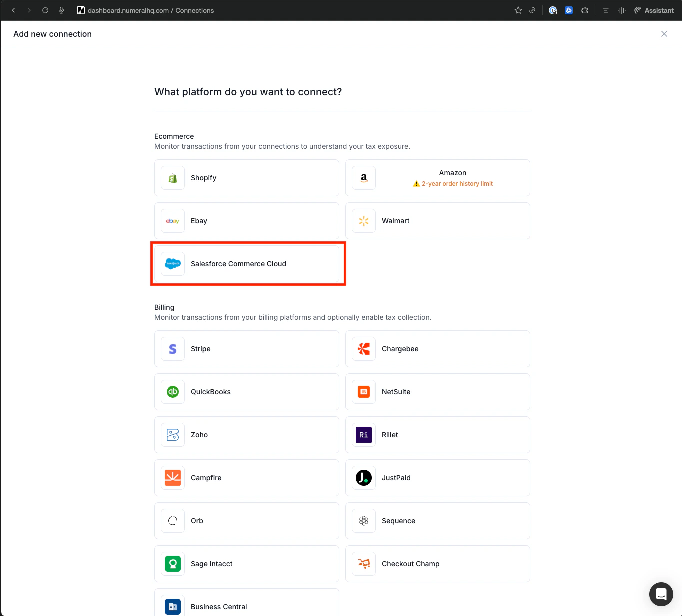The height and width of the screenshot is (616, 682).
Task: Click the Salesforce cloud logo icon
Action: [x=173, y=264]
